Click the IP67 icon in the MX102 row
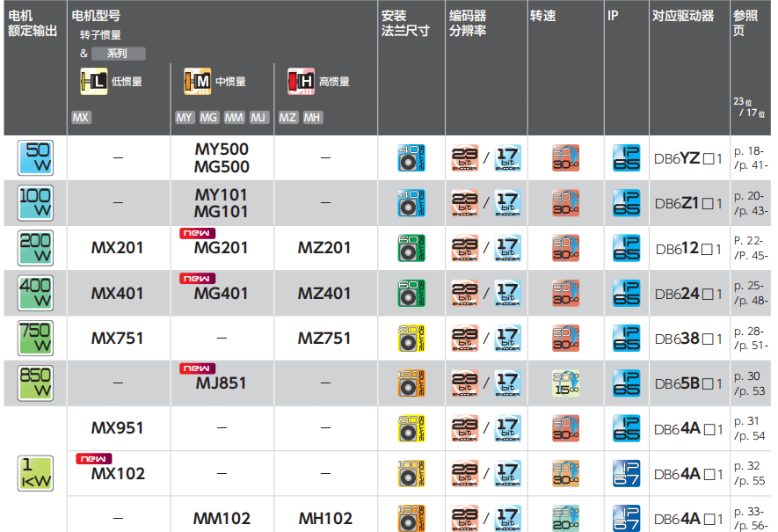 coord(626,472)
